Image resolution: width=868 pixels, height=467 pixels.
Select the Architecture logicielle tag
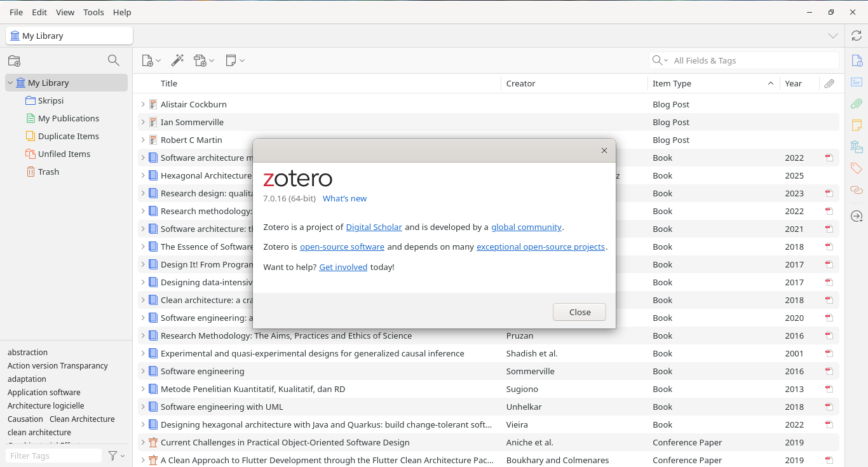click(46, 405)
